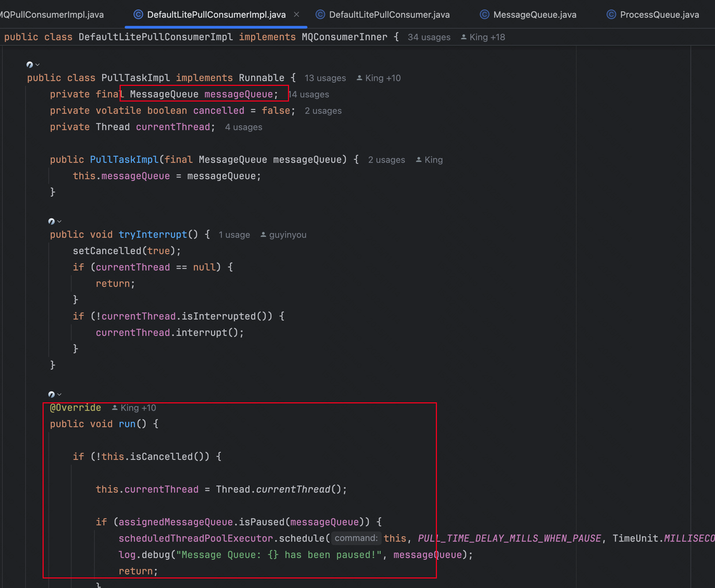Expand the chevron above the @Override annotation
Viewport: 715px width, 588px height.
coord(60,394)
